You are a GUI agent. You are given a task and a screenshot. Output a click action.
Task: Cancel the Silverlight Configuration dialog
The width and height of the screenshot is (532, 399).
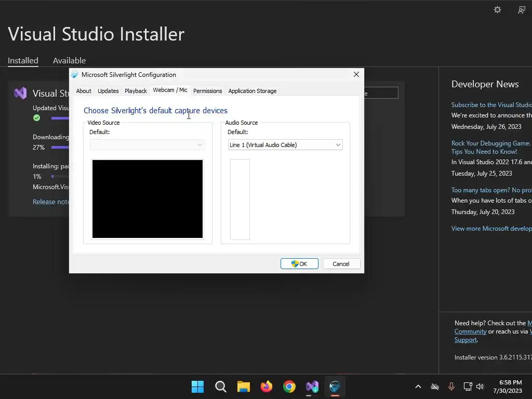tap(341, 263)
